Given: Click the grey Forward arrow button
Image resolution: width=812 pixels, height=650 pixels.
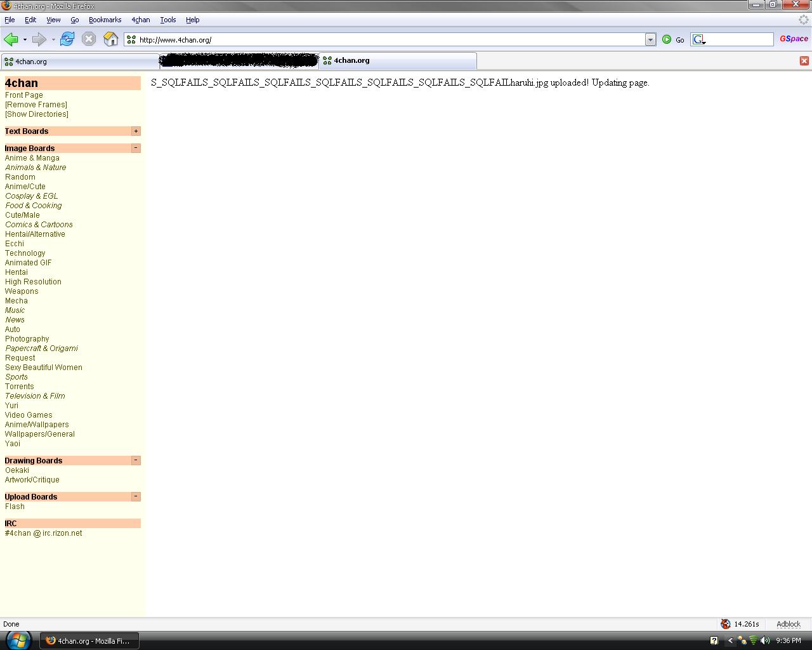Looking at the screenshot, I should pos(39,39).
